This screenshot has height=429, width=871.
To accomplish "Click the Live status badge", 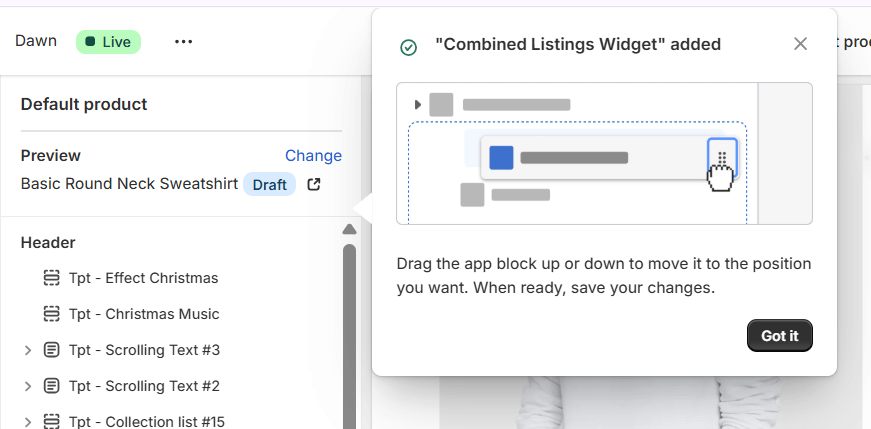I will pyautogui.click(x=109, y=42).
